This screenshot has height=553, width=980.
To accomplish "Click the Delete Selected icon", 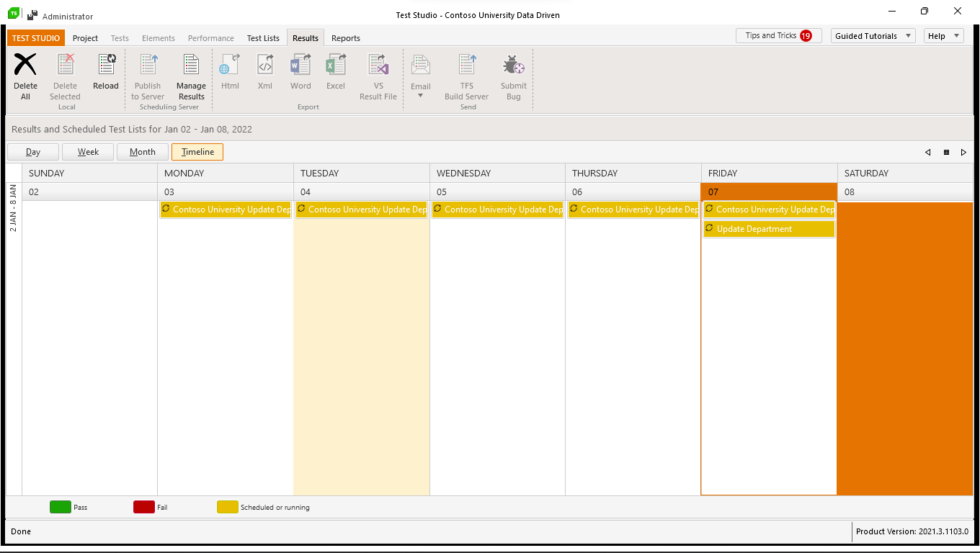I will click(66, 65).
